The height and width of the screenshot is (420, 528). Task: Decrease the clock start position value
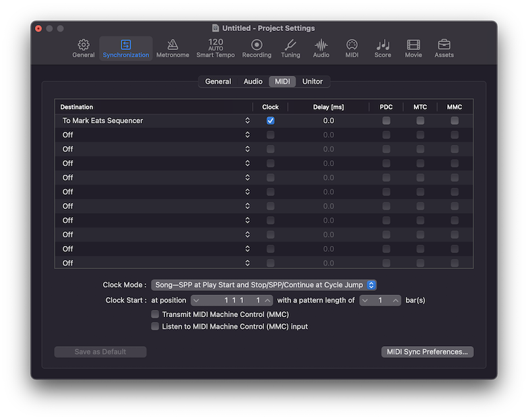coord(196,300)
